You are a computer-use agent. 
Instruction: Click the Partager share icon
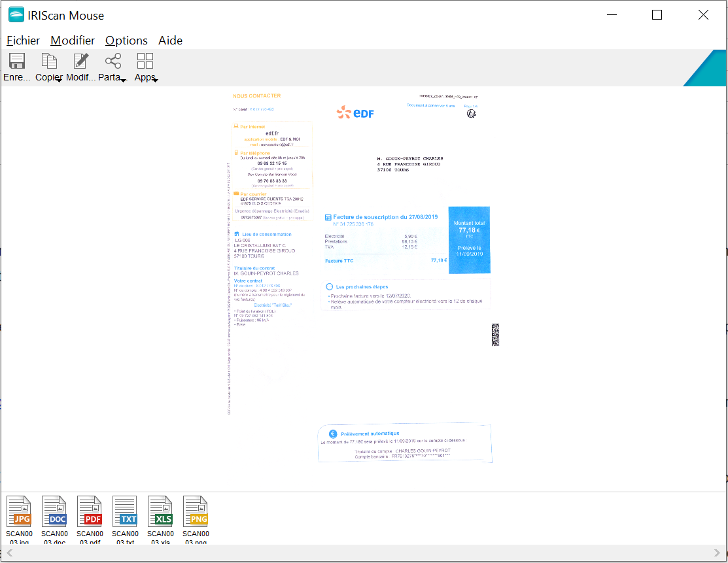coord(113,61)
